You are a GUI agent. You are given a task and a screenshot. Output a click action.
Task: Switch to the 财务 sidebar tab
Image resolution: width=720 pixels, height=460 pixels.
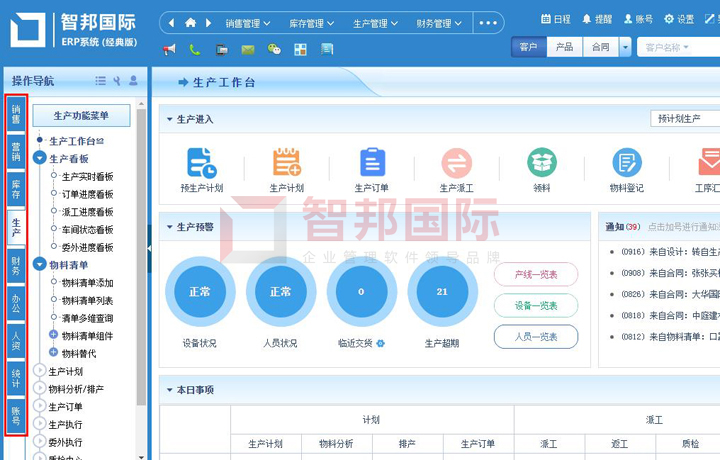point(16,265)
